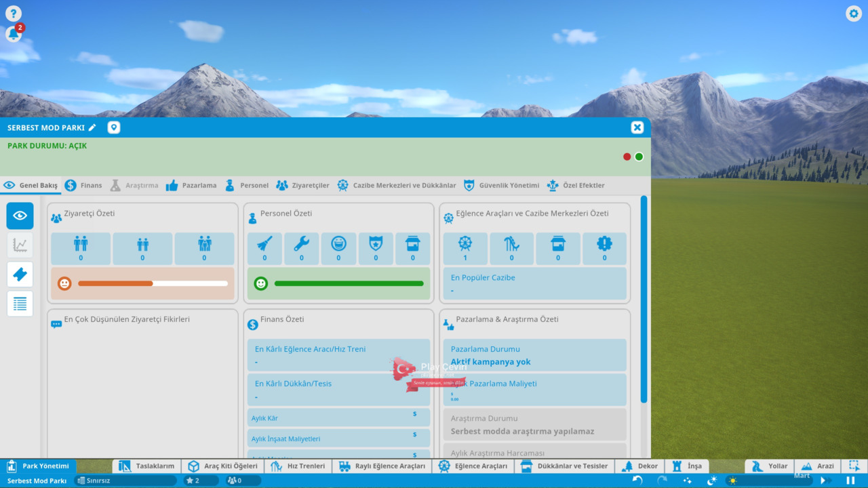Image resolution: width=868 pixels, height=488 pixels.
Task: Click the help question mark icon
Action: 14,14
